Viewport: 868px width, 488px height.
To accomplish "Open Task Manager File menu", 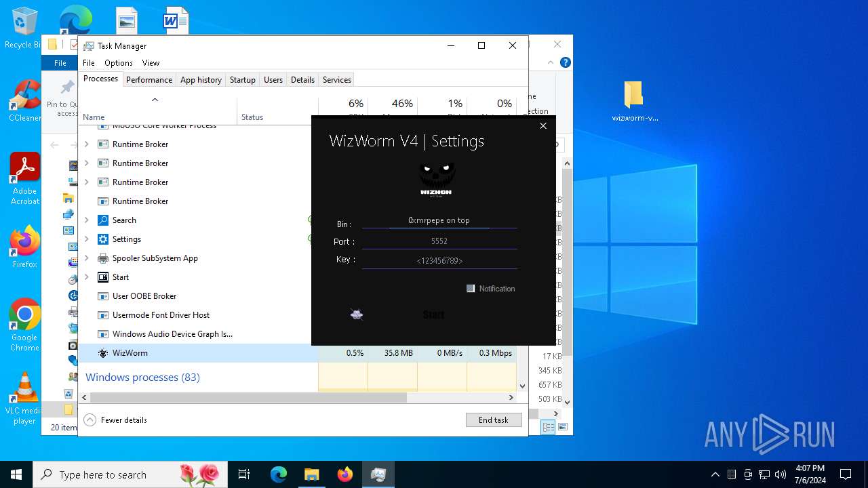I will pyautogui.click(x=89, y=62).
